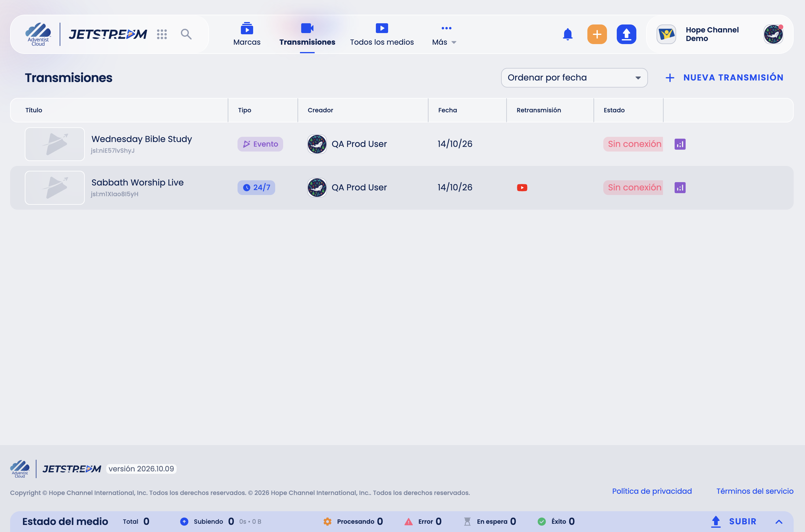This screenshot has height=532, width=805.
Task: Click the Adventist Cloud logo in header
Action: [38, 34]
